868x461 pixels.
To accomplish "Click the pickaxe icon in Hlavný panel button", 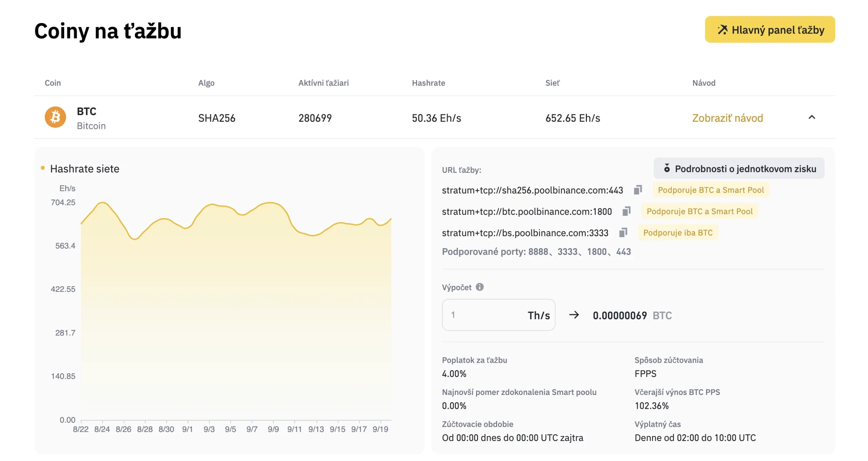I will coord(722,30).
